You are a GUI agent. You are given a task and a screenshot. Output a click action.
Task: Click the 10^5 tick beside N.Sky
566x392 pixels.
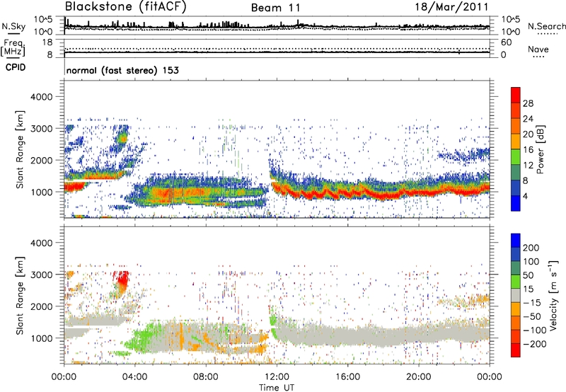coord(43,19)
